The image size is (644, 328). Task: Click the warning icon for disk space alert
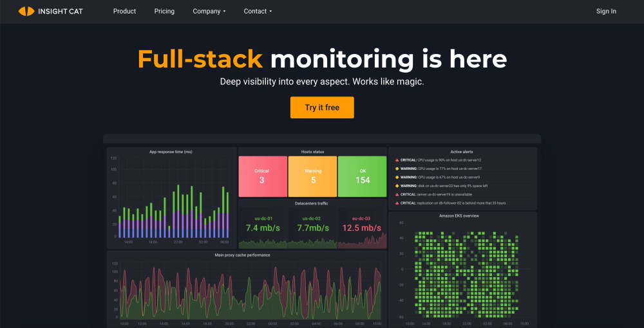coord(397,186)
